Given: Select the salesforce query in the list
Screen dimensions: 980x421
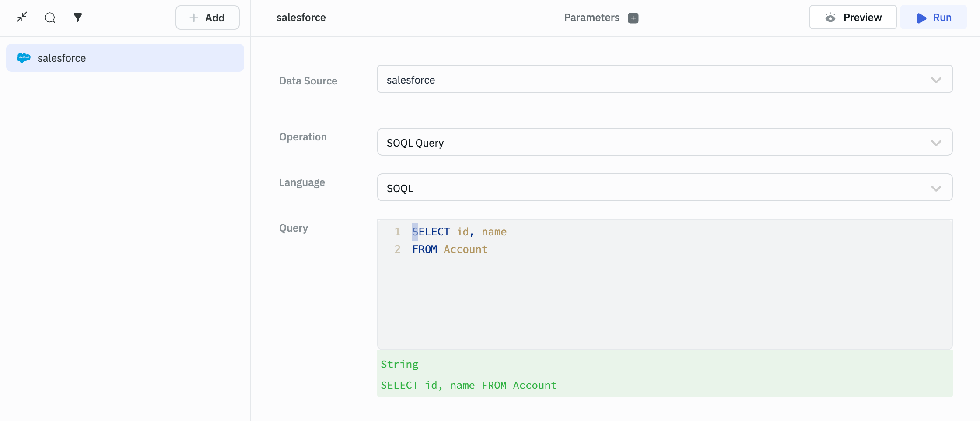Looking at the screenshot, I should point(125,58).
